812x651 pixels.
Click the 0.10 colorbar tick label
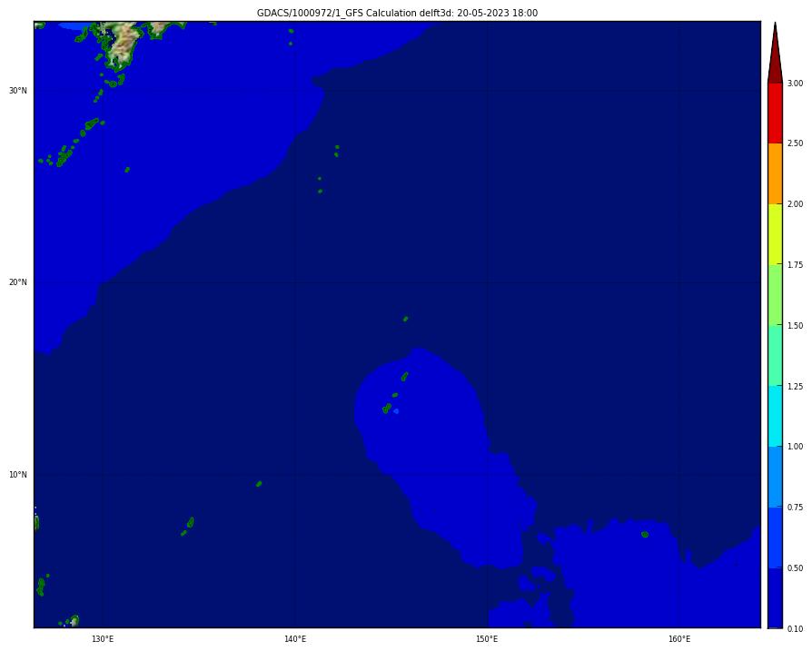[795, 628]
